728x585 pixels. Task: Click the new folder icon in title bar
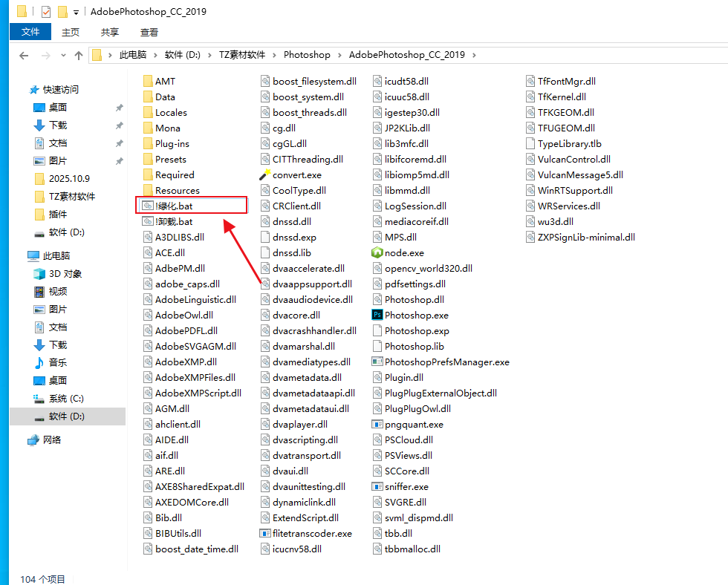[x=62, y=12]
